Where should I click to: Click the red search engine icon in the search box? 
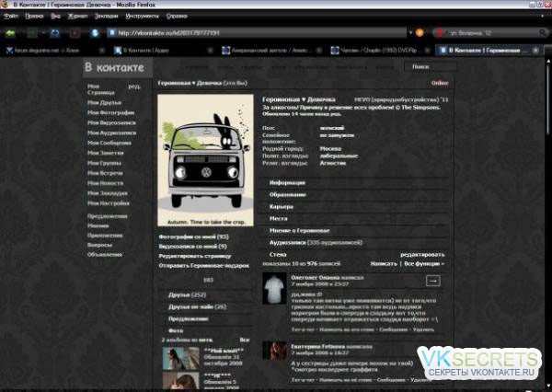click(440, 33)
